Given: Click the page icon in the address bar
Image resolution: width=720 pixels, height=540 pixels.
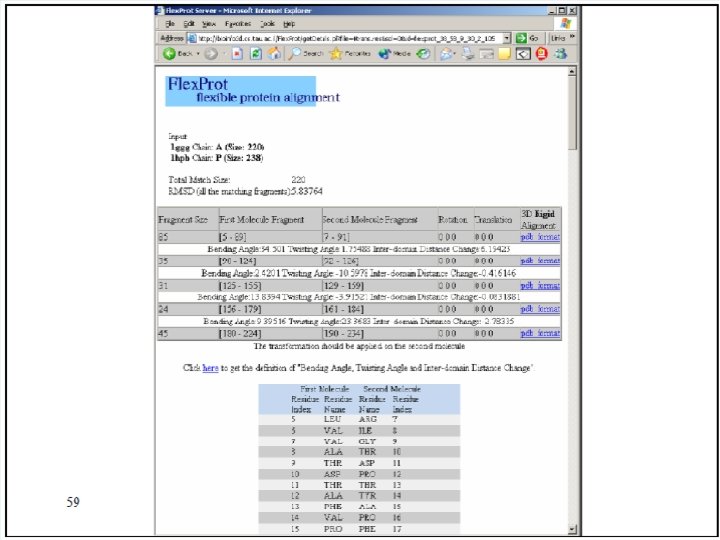Looking at the screenshot, I should pos(192,39).
